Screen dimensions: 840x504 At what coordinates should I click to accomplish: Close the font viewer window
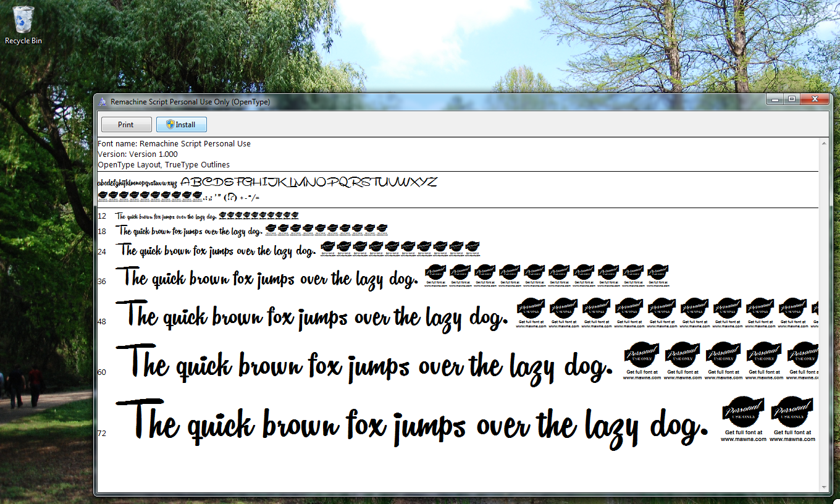coord(815,99)
